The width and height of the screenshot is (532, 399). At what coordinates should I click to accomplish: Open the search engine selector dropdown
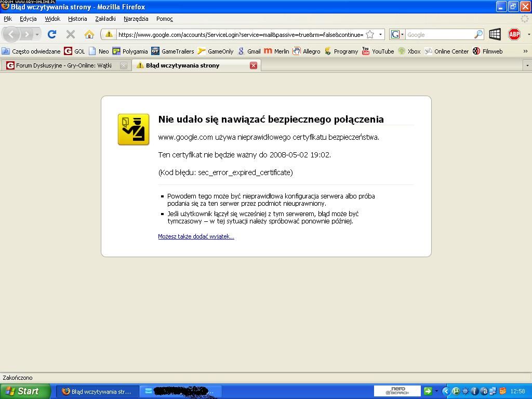click(397, 34)
